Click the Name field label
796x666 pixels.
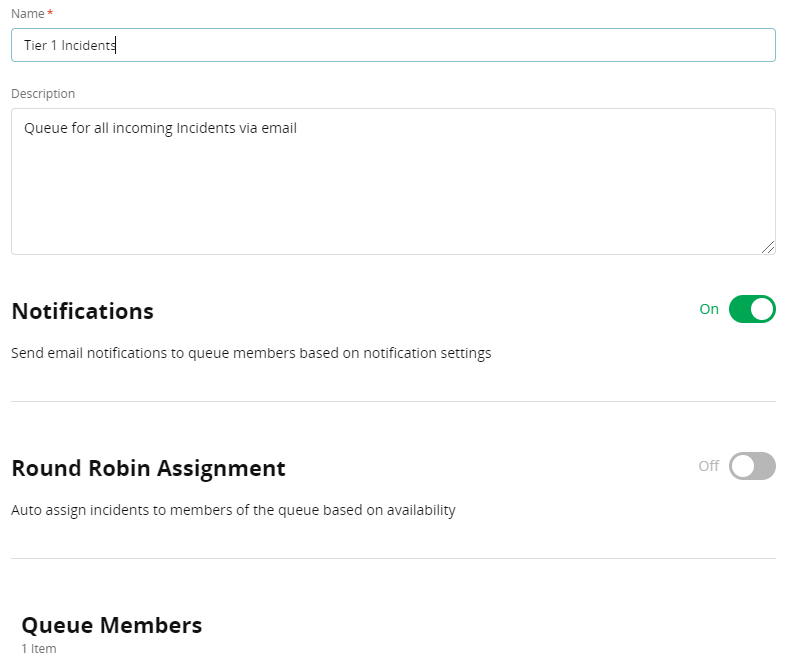tap(27, 13)
